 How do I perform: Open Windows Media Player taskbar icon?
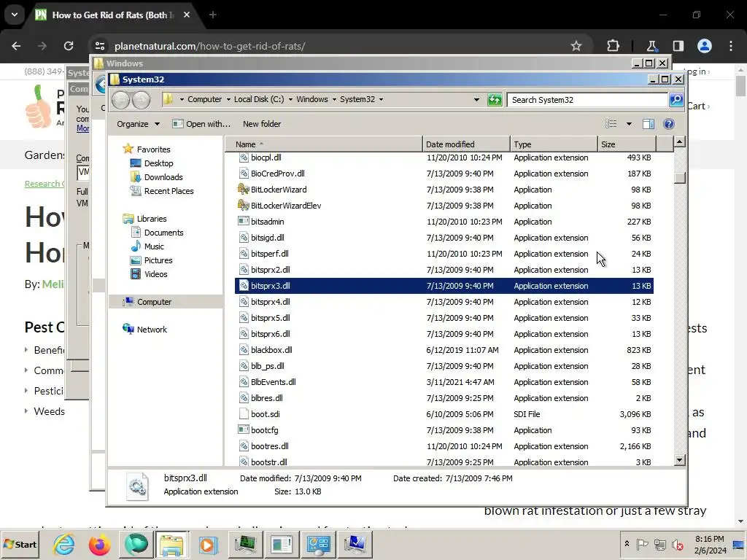[208, 544]
